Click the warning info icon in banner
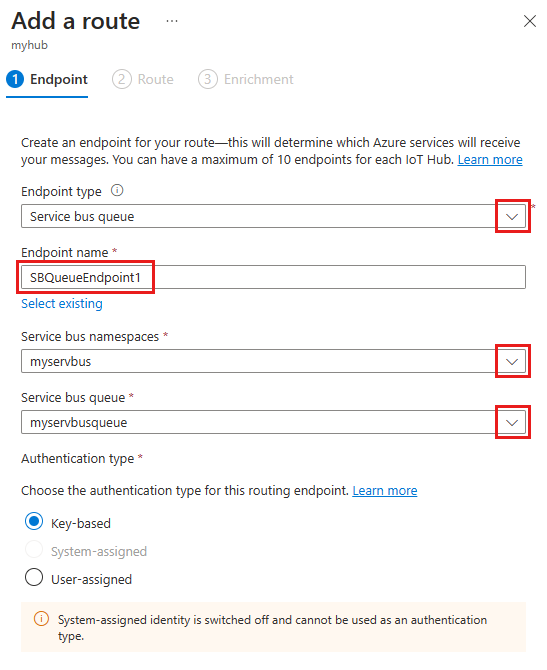The height and width of the screenshot is (670, 547). (41, 619)
